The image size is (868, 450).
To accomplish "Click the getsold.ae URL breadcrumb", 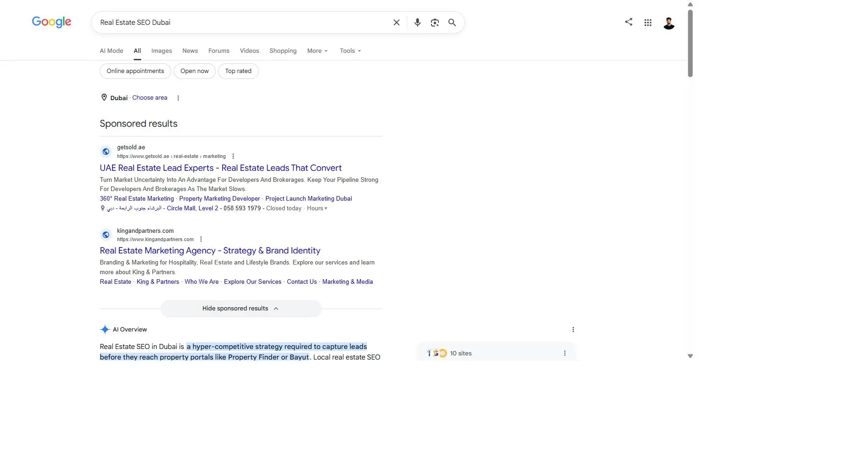I will tap(171, 156).
